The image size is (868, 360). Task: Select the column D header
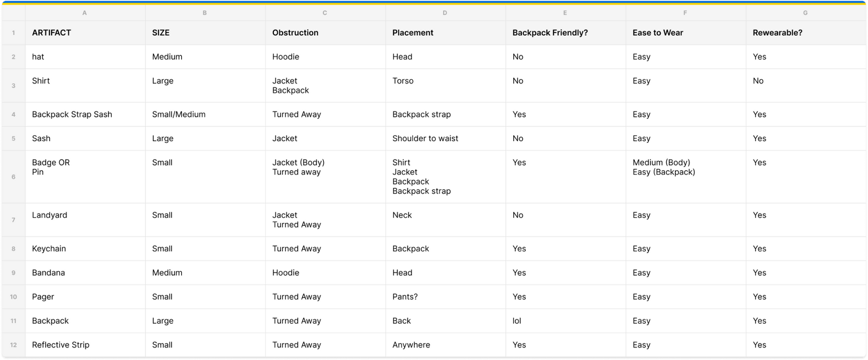tap(445, 12)
